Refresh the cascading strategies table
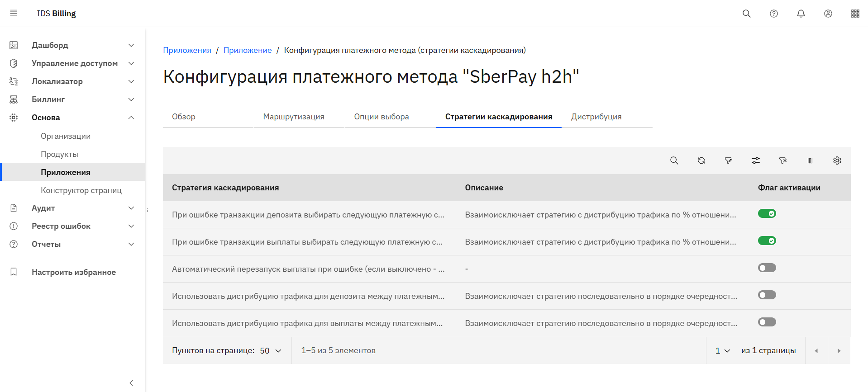The height and width of the screenshot is (392, 868). (x=701, y=161)
